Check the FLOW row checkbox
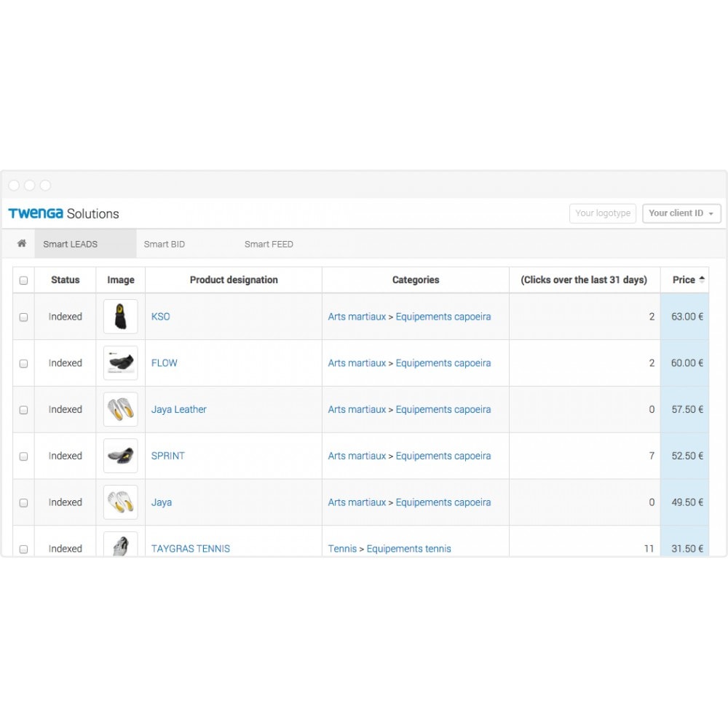Screen dimensions: 728x728 click(x=24, y=363)
